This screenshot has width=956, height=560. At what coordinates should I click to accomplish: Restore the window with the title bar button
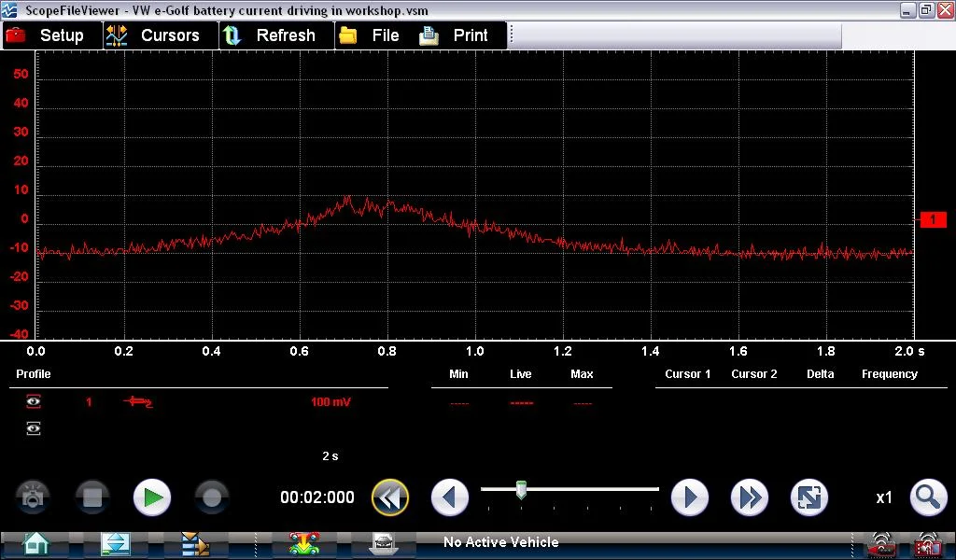(x=926, y=9)
